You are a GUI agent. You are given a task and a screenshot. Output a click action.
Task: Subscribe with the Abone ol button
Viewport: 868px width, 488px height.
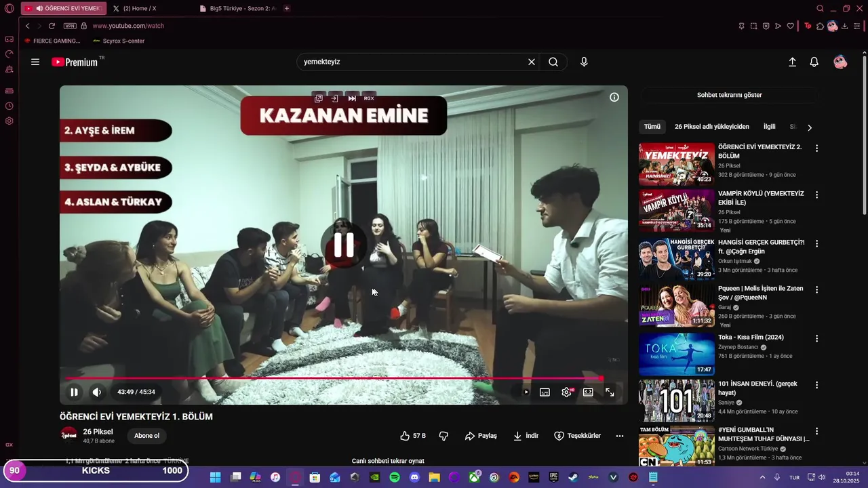146,436
